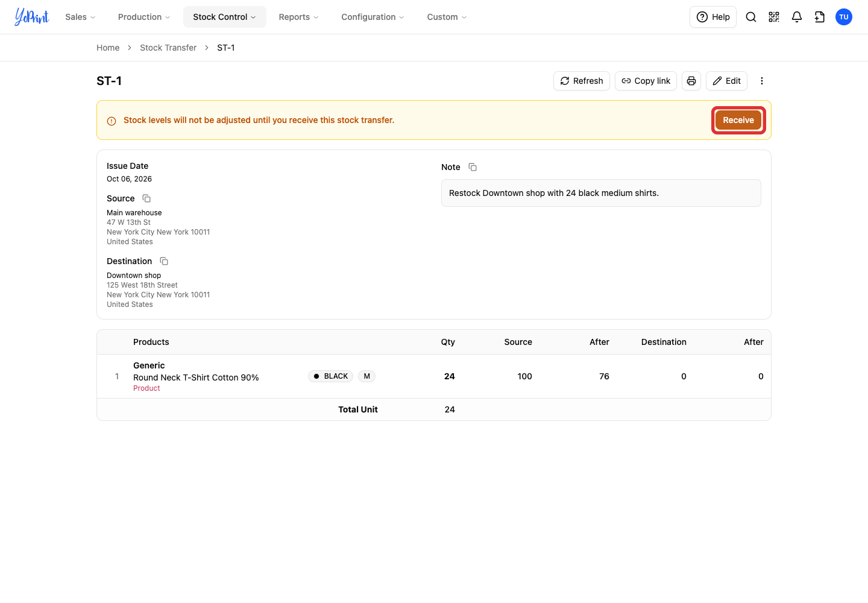The image size is (868, 603).
Task: Open the Stock Control dropdown
Action: (225, 17)
